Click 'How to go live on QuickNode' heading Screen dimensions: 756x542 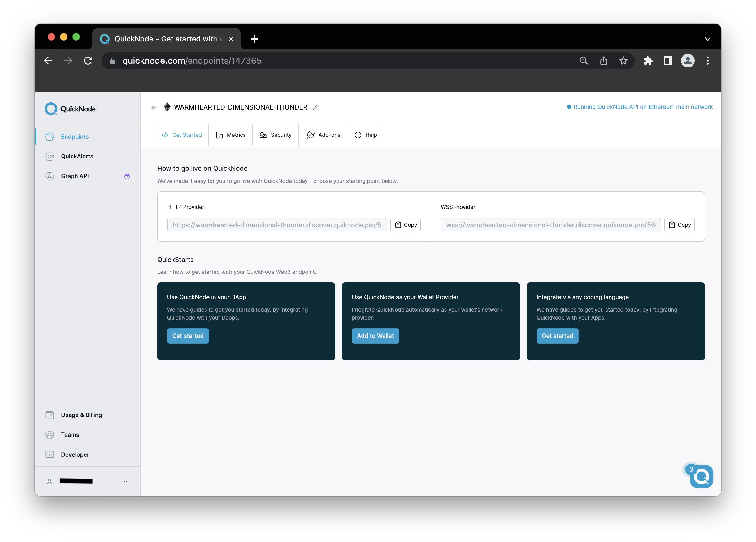point(202,169)
